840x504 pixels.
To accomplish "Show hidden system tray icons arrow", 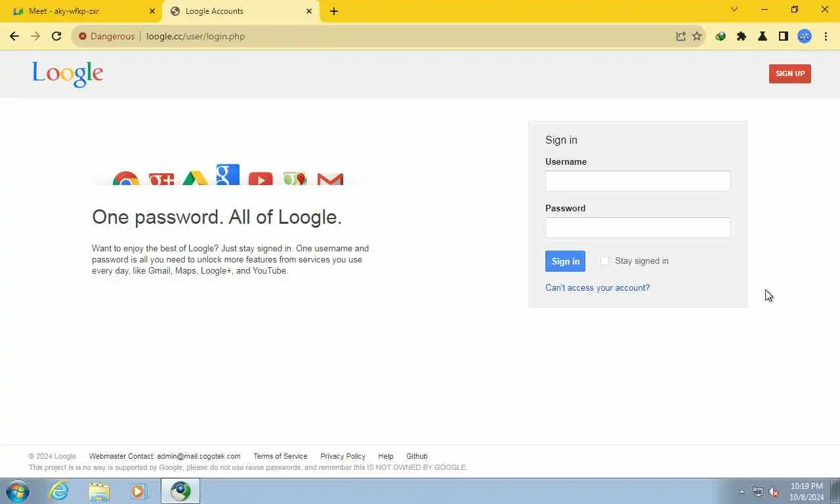I will (x=742, y=492).
